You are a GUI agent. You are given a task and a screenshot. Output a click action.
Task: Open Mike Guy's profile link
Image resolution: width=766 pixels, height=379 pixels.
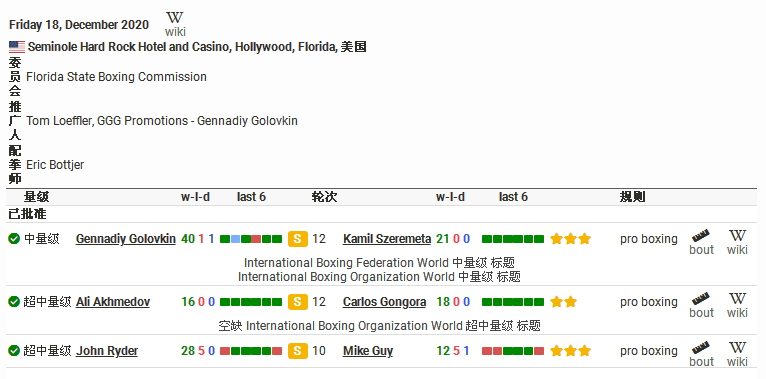click(x=368, y=351)
